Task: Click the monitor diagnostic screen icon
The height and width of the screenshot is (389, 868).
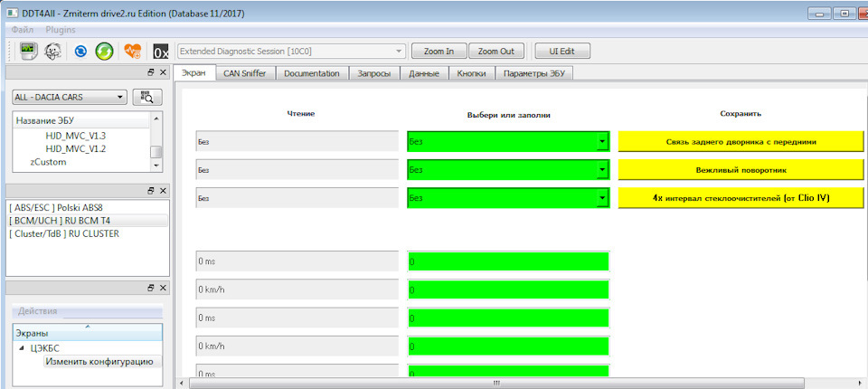Action: pyautogui.click(x=28, y=51)
